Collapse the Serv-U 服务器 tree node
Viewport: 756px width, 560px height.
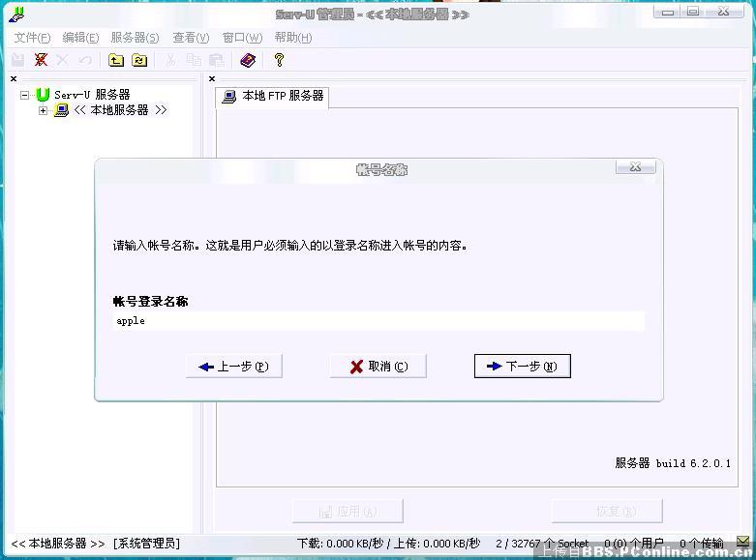coord(25,95)
